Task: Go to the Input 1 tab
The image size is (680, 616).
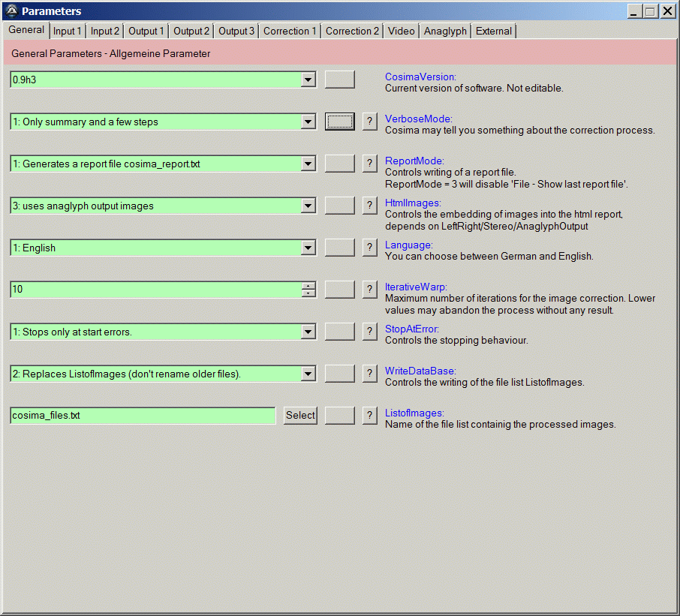Action: 68,31
